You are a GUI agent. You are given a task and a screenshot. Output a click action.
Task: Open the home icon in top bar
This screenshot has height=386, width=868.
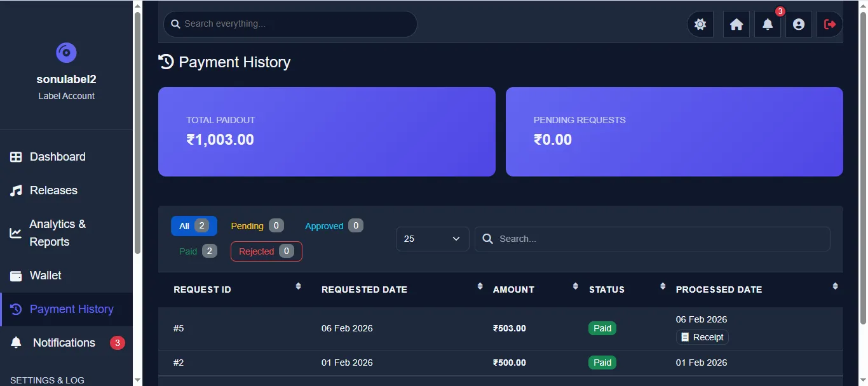pyautogui.click(x=736, y=24)
